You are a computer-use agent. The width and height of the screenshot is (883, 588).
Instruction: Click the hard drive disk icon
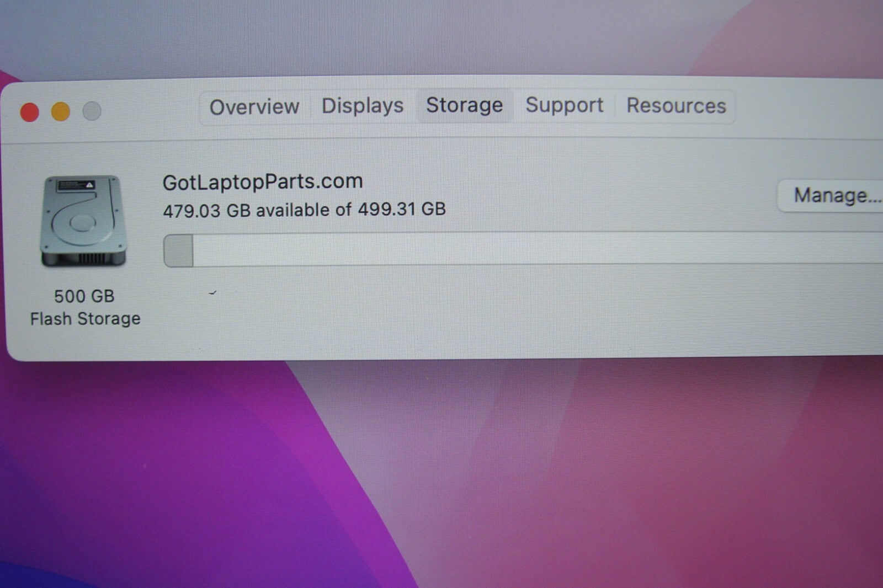pyautogui.click(x=83, y=221)
